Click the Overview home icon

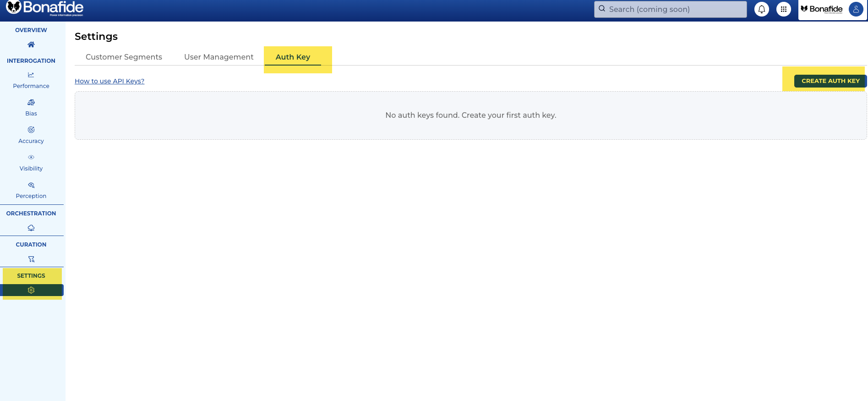31,44
